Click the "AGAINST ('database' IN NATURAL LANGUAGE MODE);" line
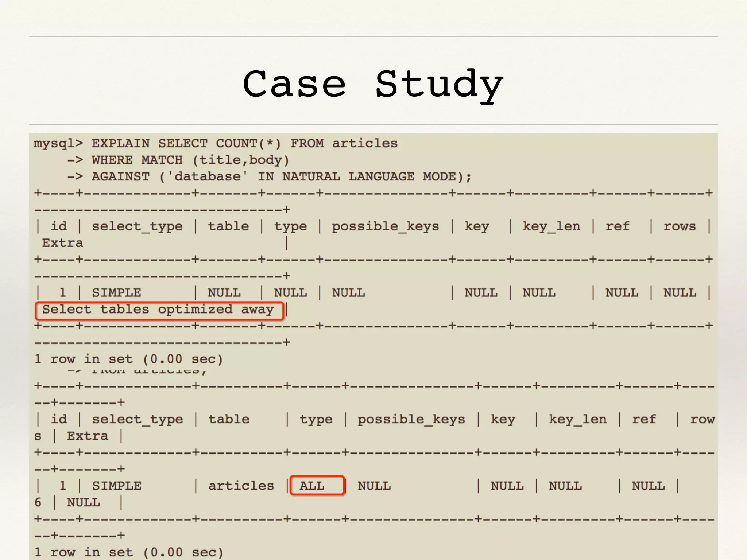 click(x=282, y=177)
